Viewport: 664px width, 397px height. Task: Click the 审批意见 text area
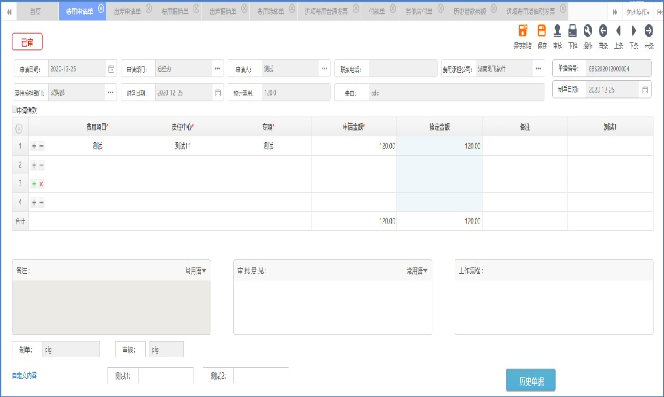point(332,307)
